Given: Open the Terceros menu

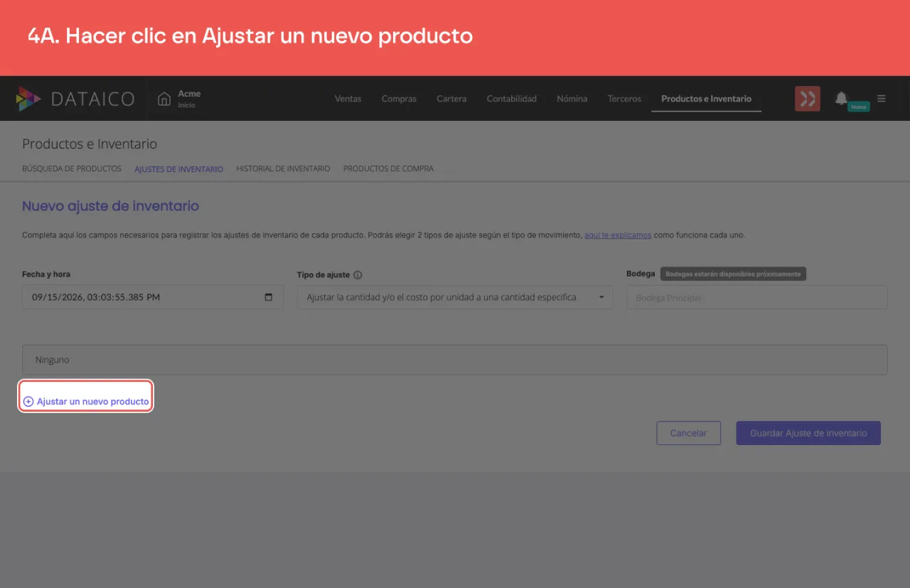Looking at the screenshot, I should [x=624, y=99].
